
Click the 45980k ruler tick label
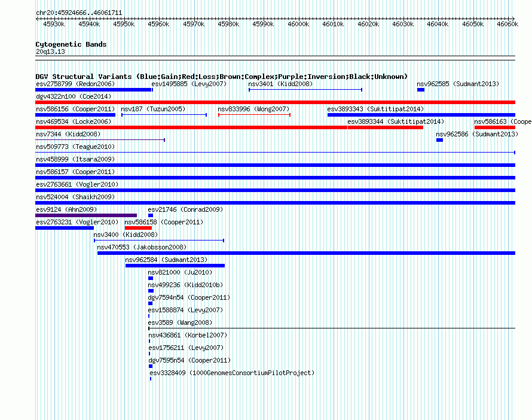228,24
